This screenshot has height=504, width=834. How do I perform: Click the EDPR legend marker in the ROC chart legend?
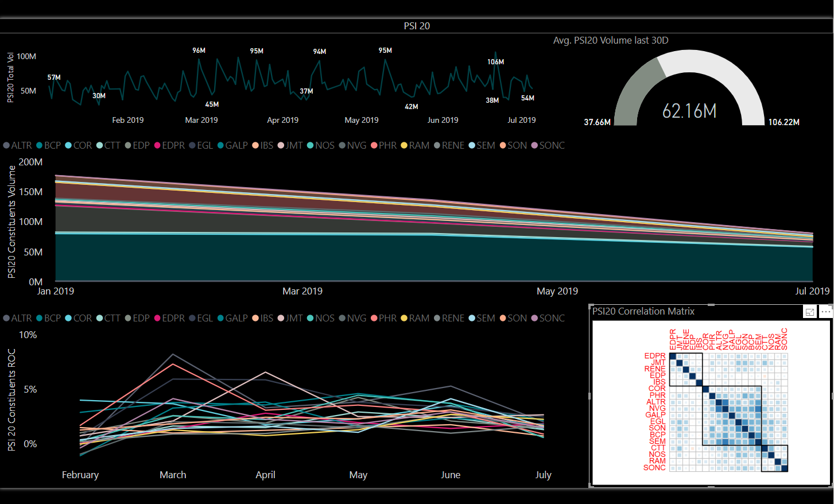point(157,318)
